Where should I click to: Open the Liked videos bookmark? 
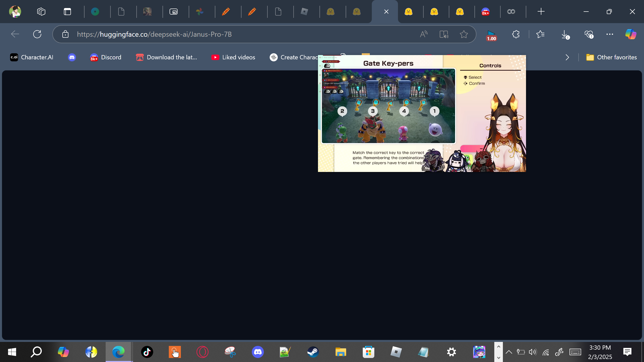233,57
